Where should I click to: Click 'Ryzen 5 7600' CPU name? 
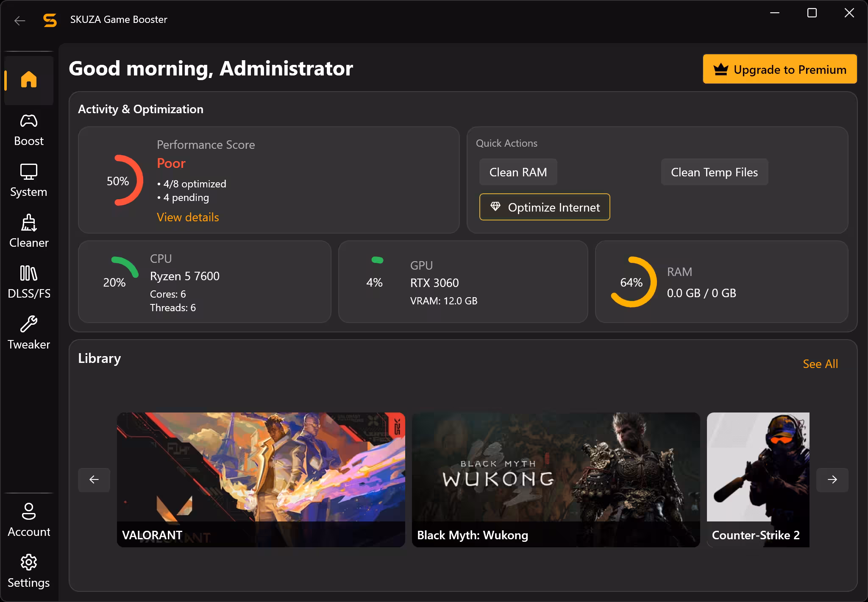pyautogui.click(x=185, y=276)
